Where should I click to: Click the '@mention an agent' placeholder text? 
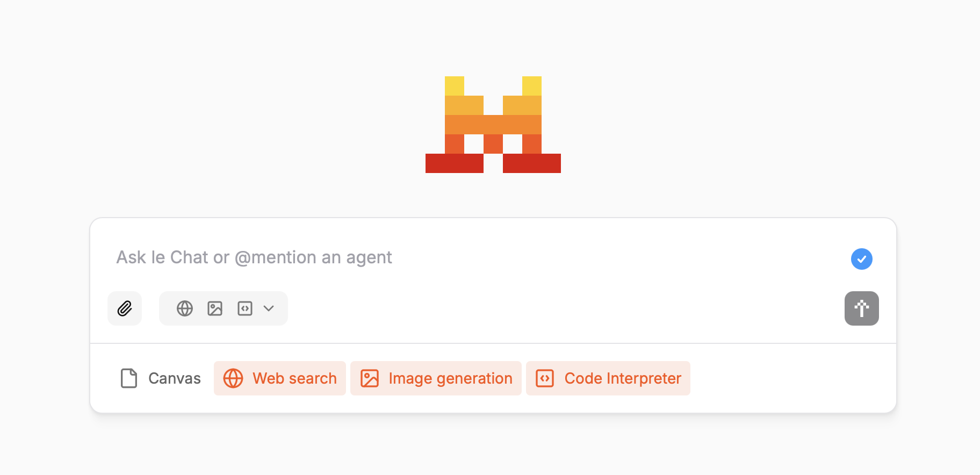(314, 257)
